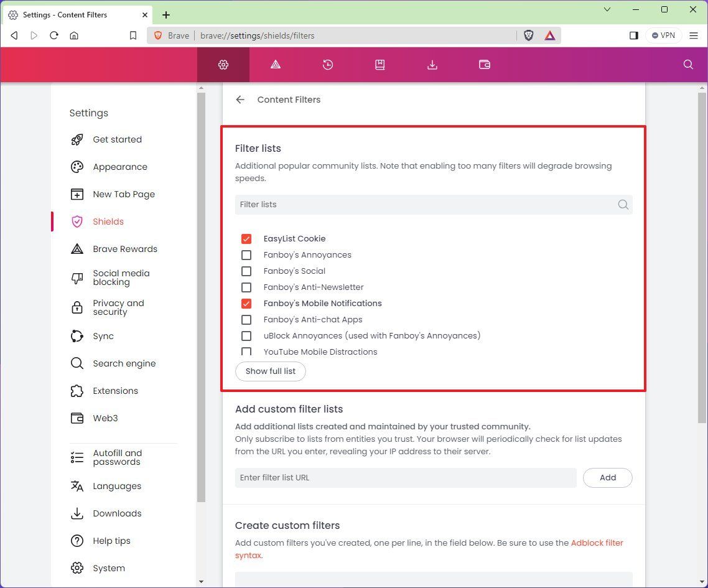Click the VPN button in the toolbar
The image size is (708, 588).
pyautogui.click(x=663, y=35)
